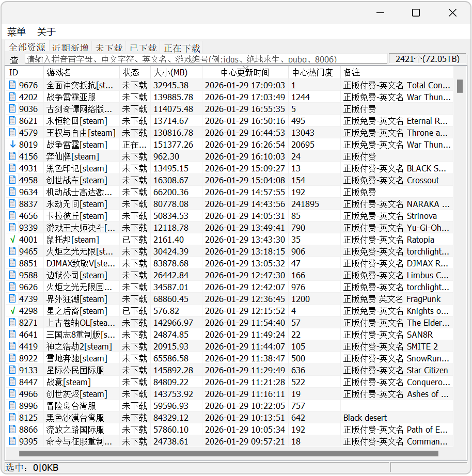This screenshot has height=476, width=472.
Task: Select game name 冒险岛台湾服
Action: (71, 406)
